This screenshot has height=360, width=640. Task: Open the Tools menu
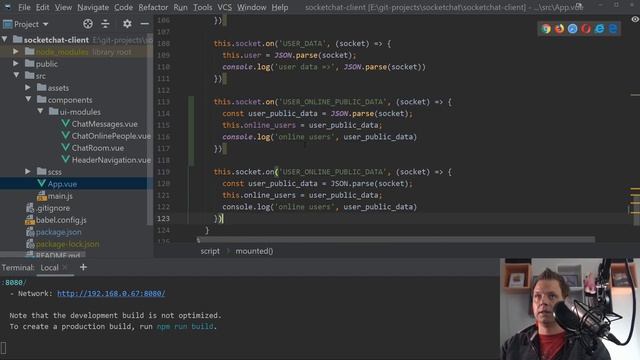click(x=202, y=7)
